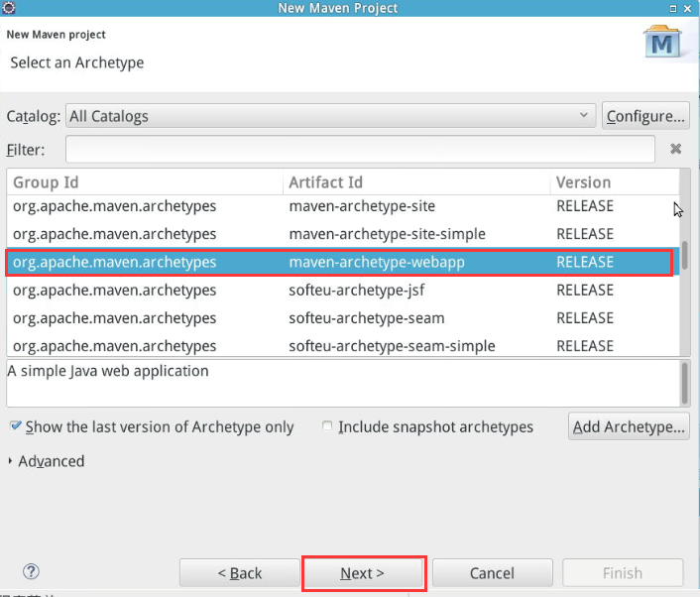700x597 pixels.
Task: Click the description box scrollbar
Action: click(x=685, y=383)
